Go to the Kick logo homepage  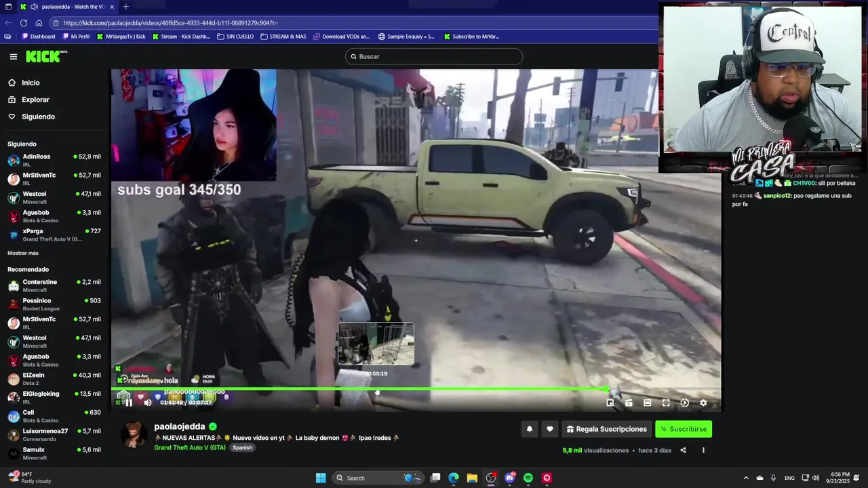pyautogui.click(x=46, y=56)
